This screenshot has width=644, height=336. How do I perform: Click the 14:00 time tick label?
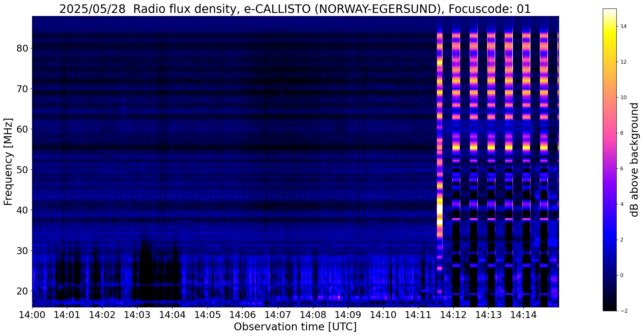point(32,315)
